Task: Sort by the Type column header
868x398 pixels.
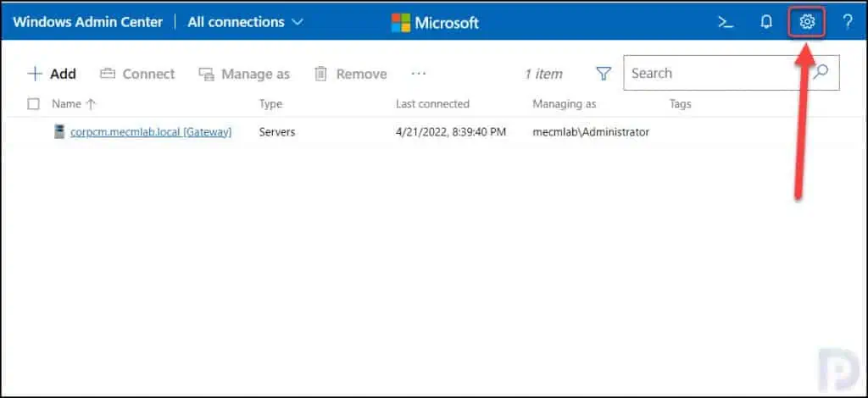Action: (270, 104)
